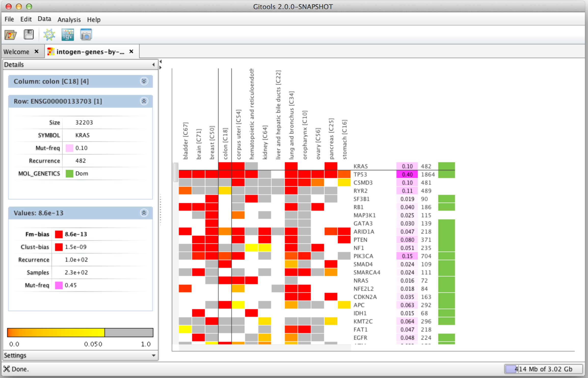Open file with the folder toolbar icon
The image size is (588, 378).
pos(10,35)
